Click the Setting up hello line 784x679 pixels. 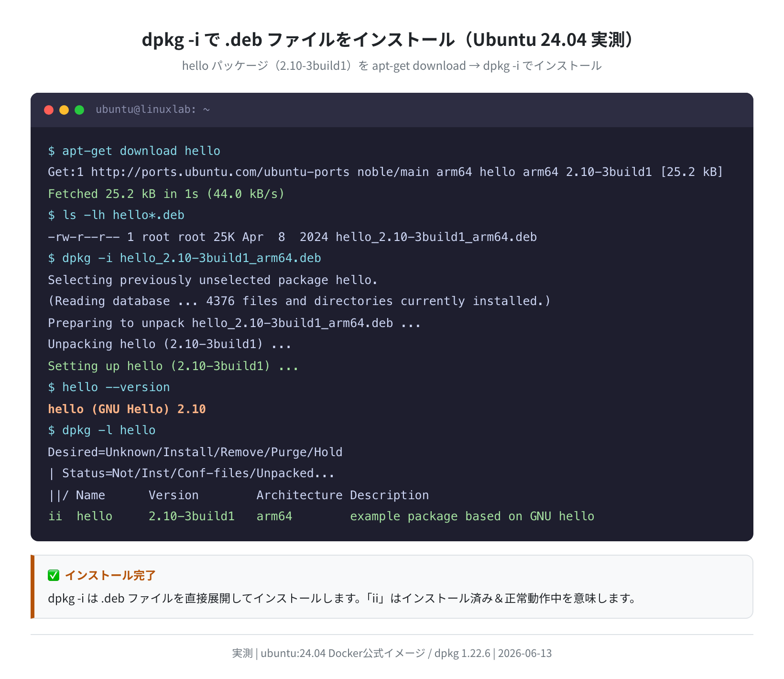tap(173, 366)
